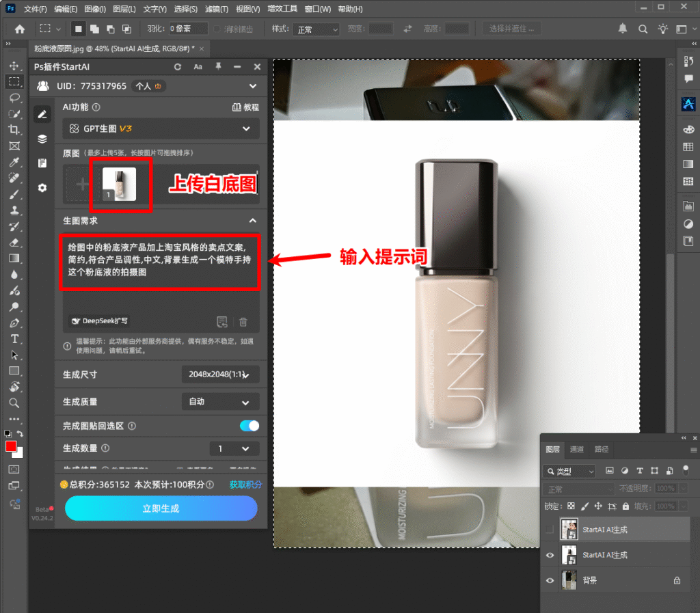Image resolution: width=700 pixels, height=613 pixels.
Task: Open the 生成质量 自动 dropdown
Action: click(220, 402)
